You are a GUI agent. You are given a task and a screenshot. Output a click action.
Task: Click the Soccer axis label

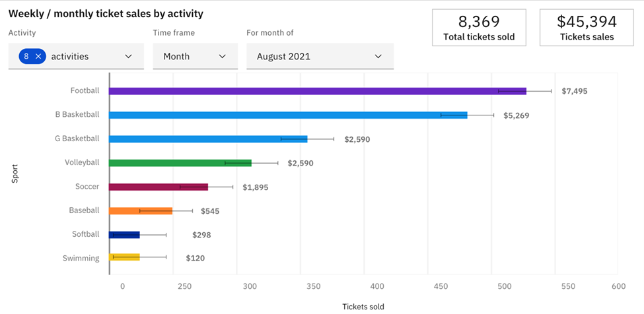(x=87, y=187)
